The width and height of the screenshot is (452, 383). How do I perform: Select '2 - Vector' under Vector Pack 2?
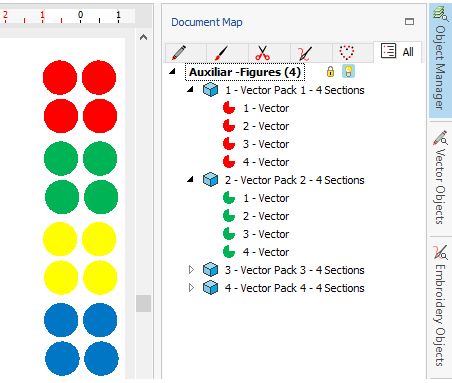pyautogui.click(x=266, y=216)
